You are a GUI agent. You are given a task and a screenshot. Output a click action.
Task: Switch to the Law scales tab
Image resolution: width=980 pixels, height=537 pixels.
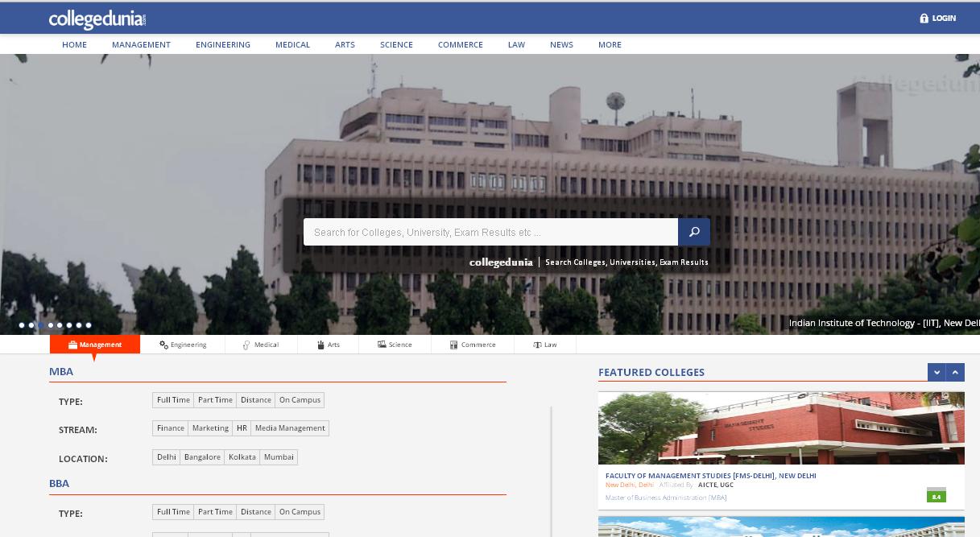(545, 345)
